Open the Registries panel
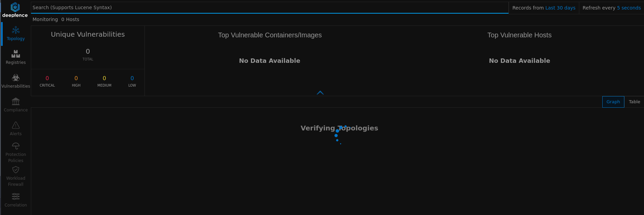This screenshot has width=644, height=215. tap(15, 57)
